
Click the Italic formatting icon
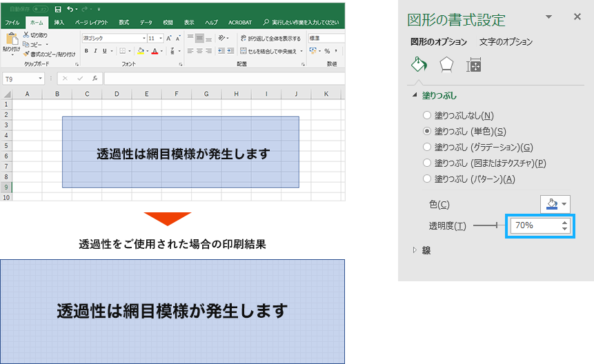(x=95, y=51)
